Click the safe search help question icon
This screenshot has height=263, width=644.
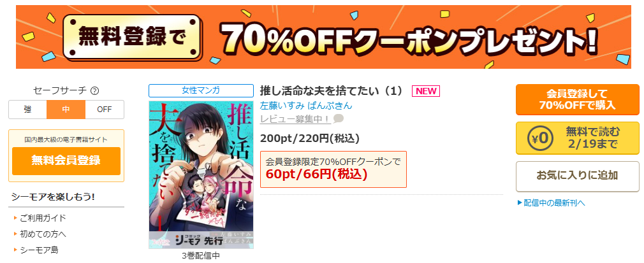95,91
